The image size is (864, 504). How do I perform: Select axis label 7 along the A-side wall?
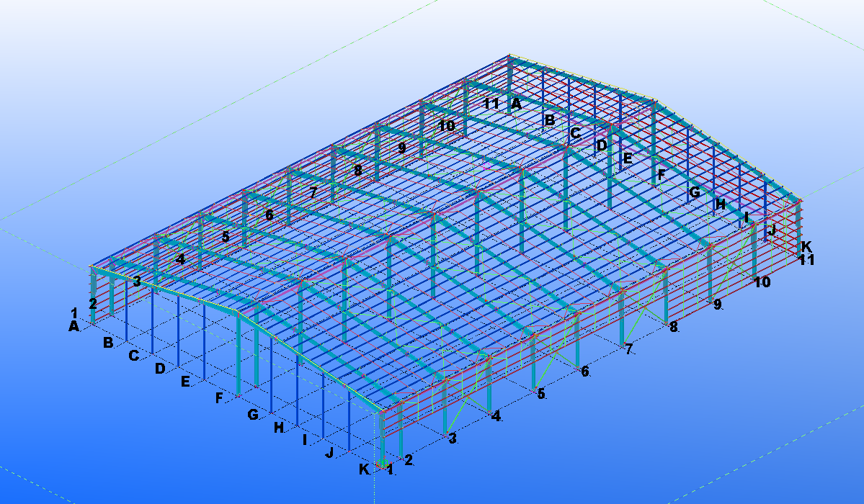point(313,192)
